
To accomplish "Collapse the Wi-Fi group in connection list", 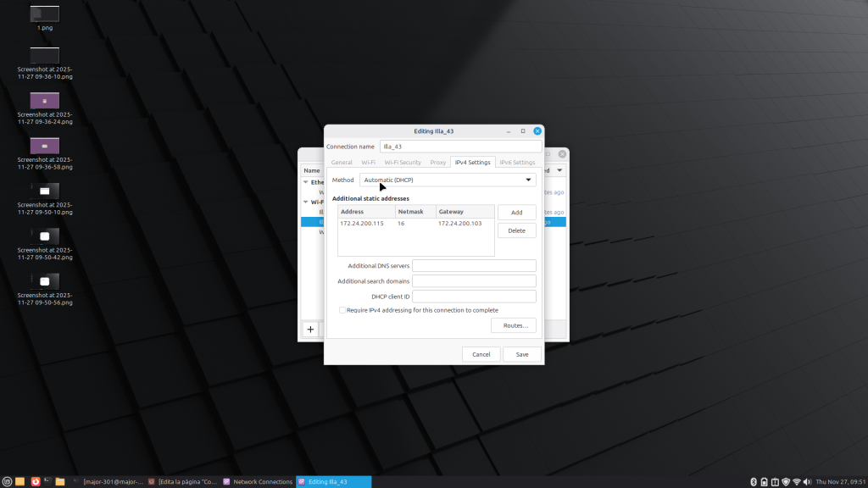I will pyautogui.click(x=306, y=202).
